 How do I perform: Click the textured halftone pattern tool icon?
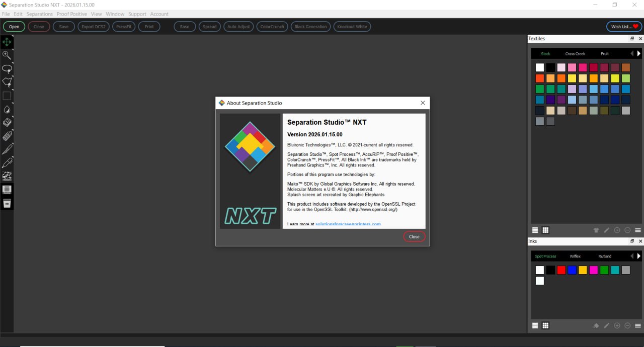pos(7,177)
